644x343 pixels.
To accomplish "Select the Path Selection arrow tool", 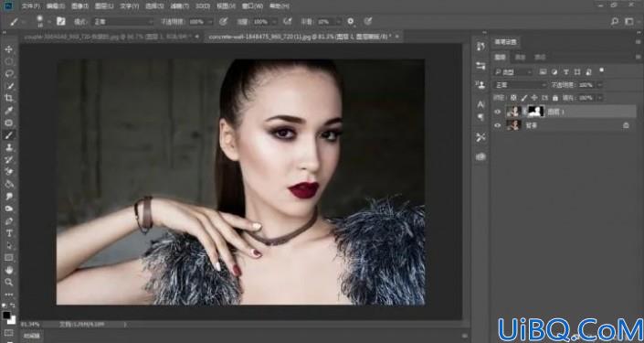I will click(x=8, y=245).
